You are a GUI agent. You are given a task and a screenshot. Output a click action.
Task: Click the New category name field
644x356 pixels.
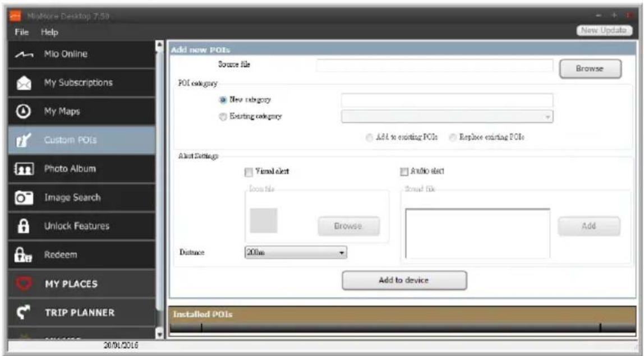coord(447,100)
